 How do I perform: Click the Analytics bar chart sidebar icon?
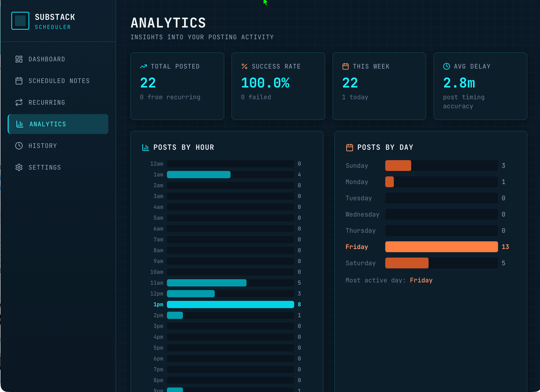(20, 124)
